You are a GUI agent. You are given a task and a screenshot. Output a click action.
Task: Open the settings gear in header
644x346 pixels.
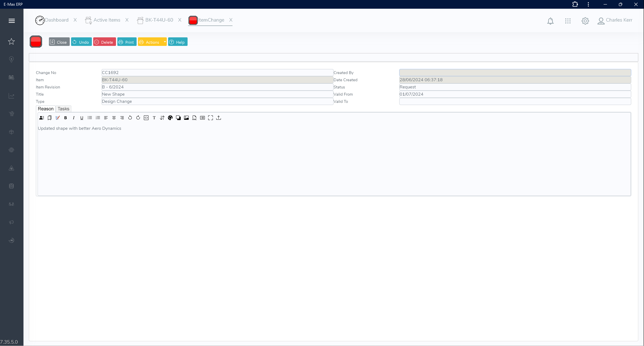tap(585, 21)
